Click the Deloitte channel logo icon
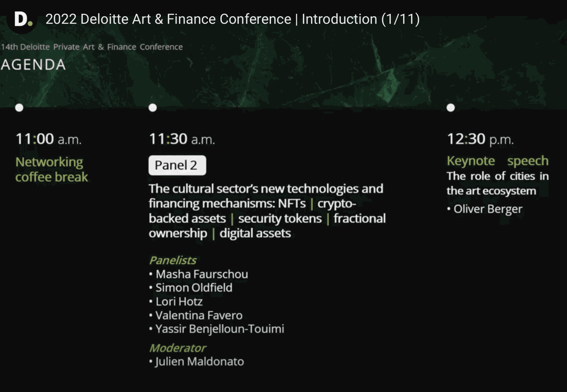567x392 pixels. coord(22,19)
